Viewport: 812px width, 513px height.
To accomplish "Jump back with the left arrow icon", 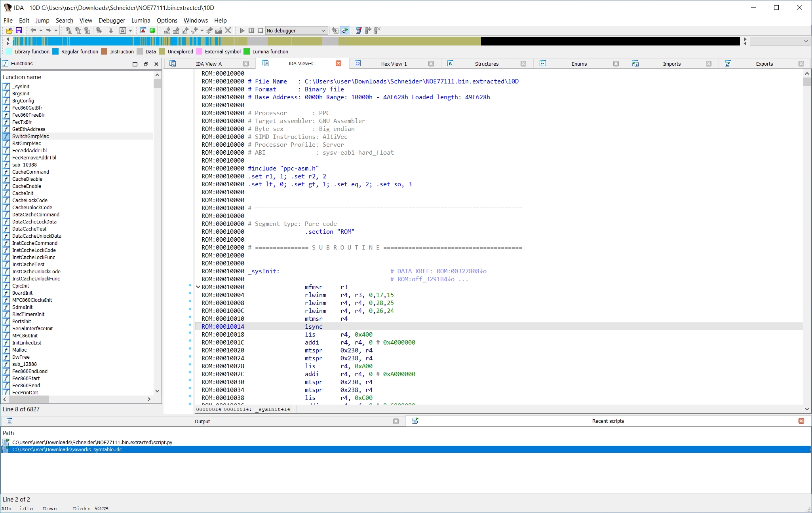I will pos(33,30).
